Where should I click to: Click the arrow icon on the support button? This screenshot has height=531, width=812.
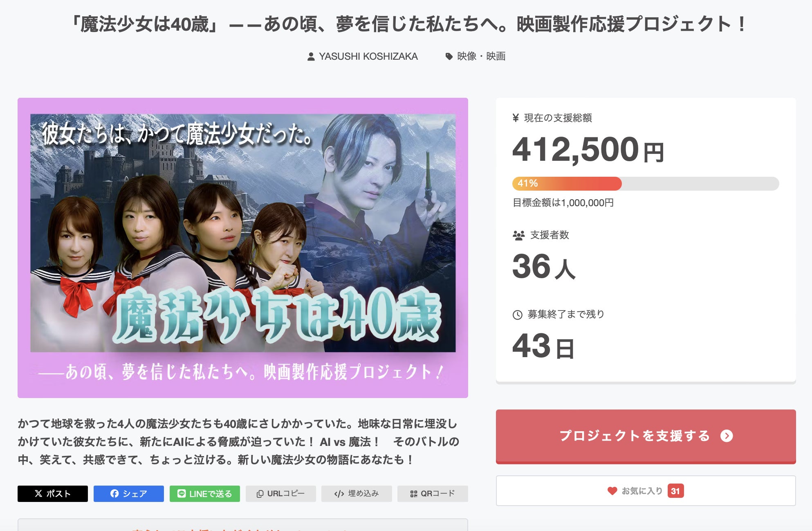(727, 436)
